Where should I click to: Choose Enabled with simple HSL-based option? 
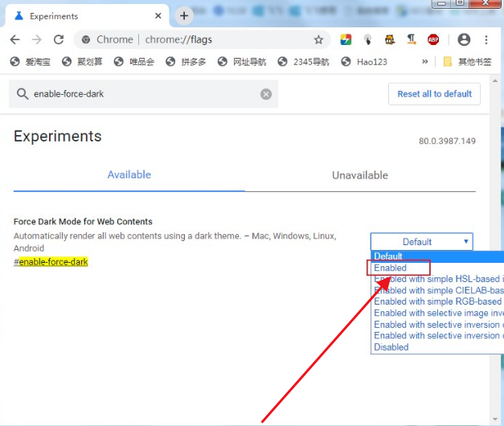pos(437,279)
